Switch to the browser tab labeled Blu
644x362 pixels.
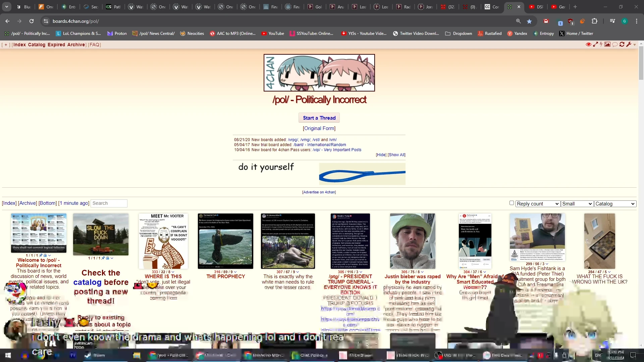23,7
